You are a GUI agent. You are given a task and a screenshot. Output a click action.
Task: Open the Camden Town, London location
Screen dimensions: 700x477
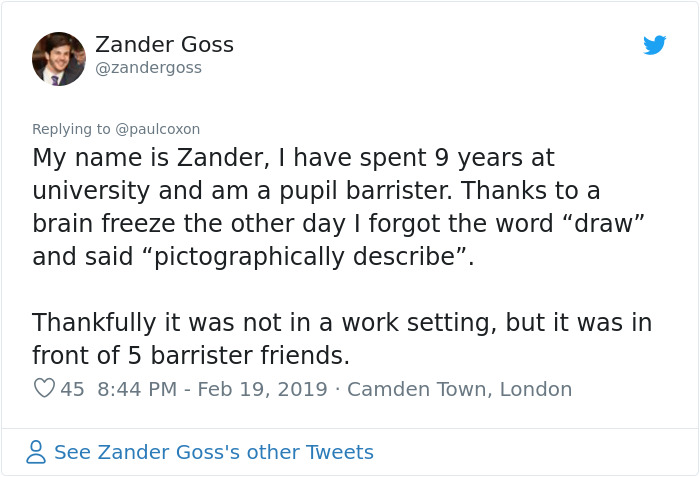coord(459,389)
